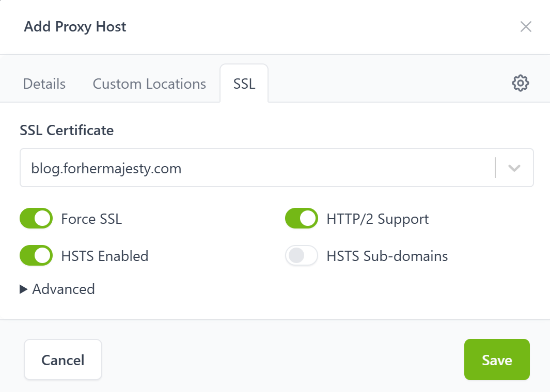Click the HSTS Enabled label text

104,256
